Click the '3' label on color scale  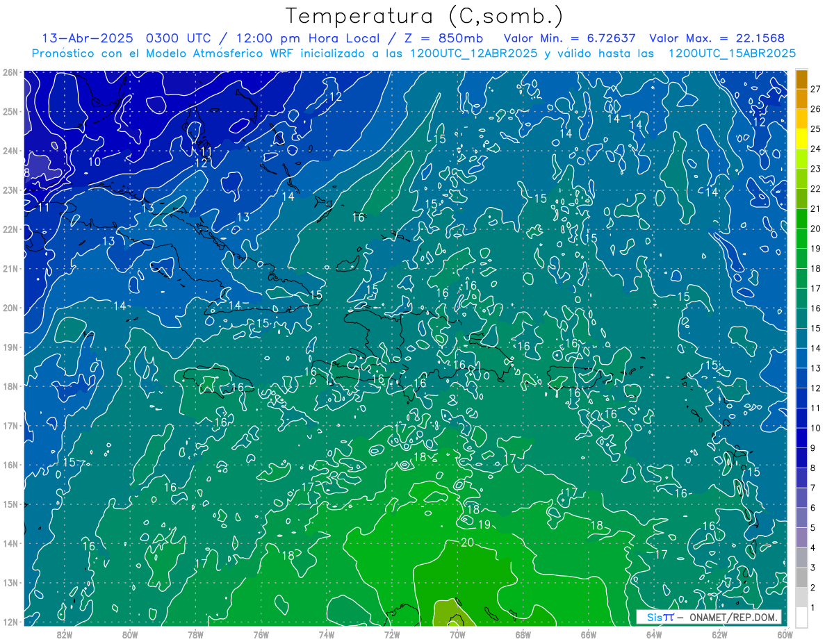(814, 568)
